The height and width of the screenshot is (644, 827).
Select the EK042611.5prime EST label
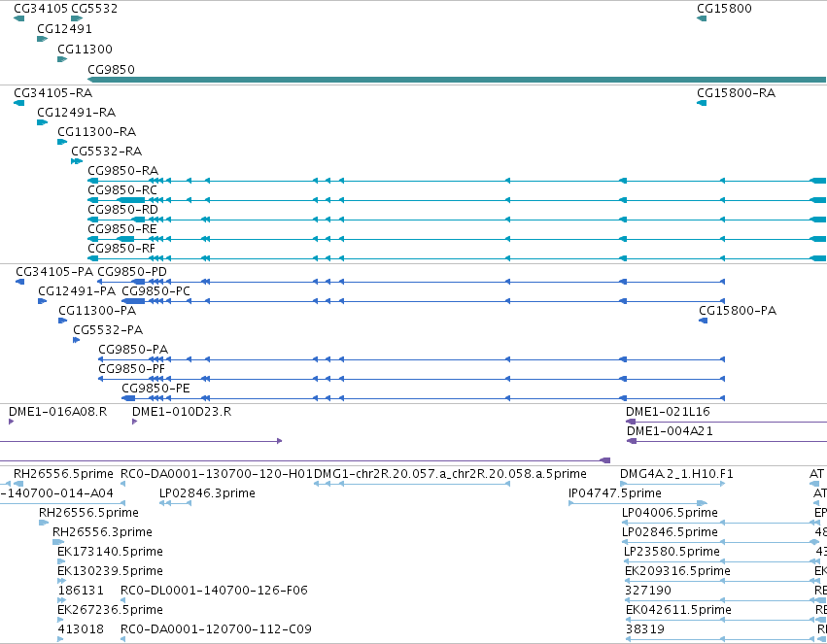pyautogui.click(x=678, y=610)
